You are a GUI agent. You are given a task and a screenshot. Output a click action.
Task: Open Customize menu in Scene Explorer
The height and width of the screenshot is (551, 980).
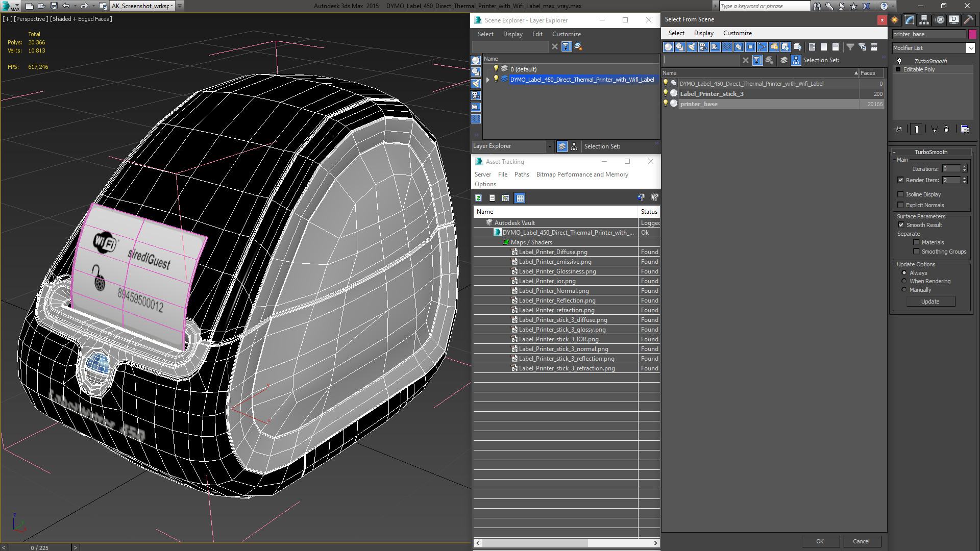coord(566,34)
